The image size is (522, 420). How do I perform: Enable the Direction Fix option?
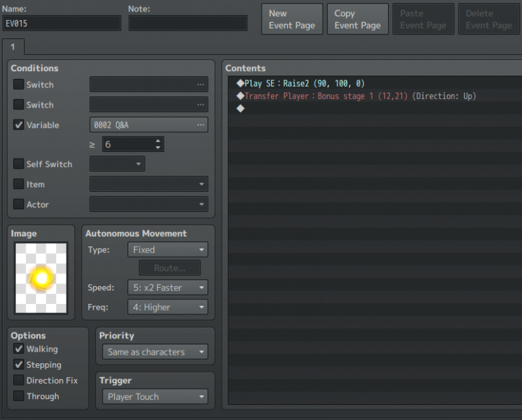(19, 380)
